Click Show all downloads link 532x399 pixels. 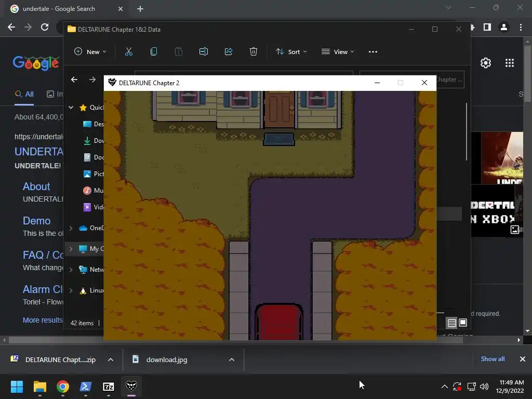tap(493, 359)
